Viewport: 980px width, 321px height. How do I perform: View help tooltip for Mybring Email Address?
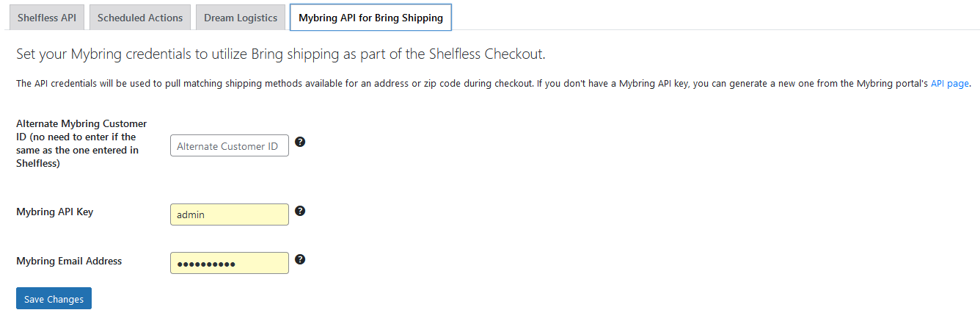tap(300, 259)
